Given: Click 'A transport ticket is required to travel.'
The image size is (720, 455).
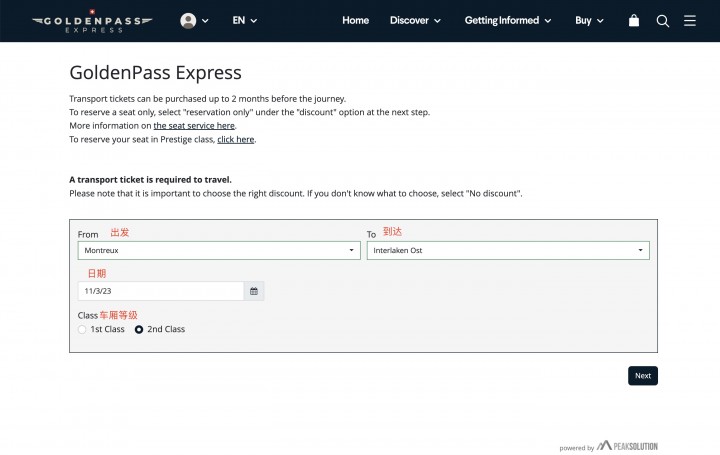Looking at the screenshot, I should click(150, 180).
